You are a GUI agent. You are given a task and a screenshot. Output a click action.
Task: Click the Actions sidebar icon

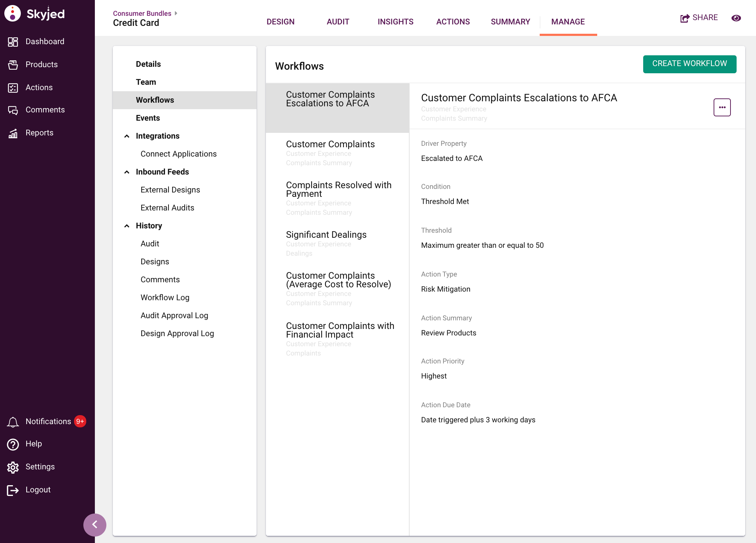click(x=12, y=87)
